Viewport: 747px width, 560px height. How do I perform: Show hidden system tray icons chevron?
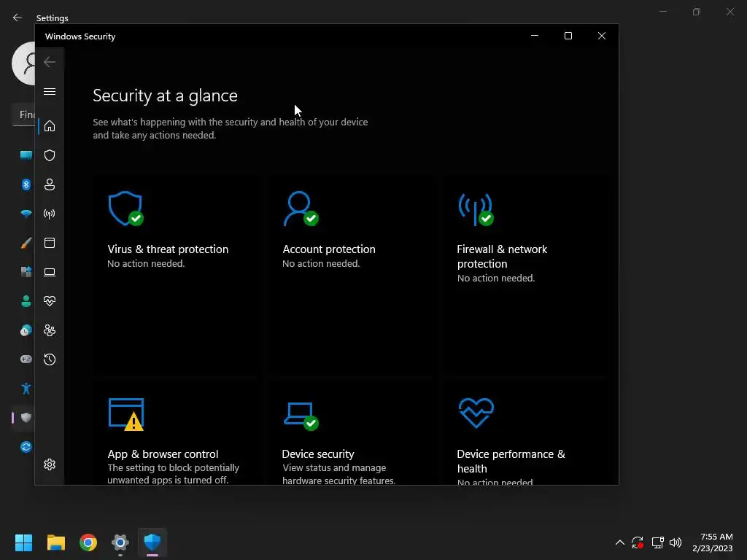tap(620, 542)
